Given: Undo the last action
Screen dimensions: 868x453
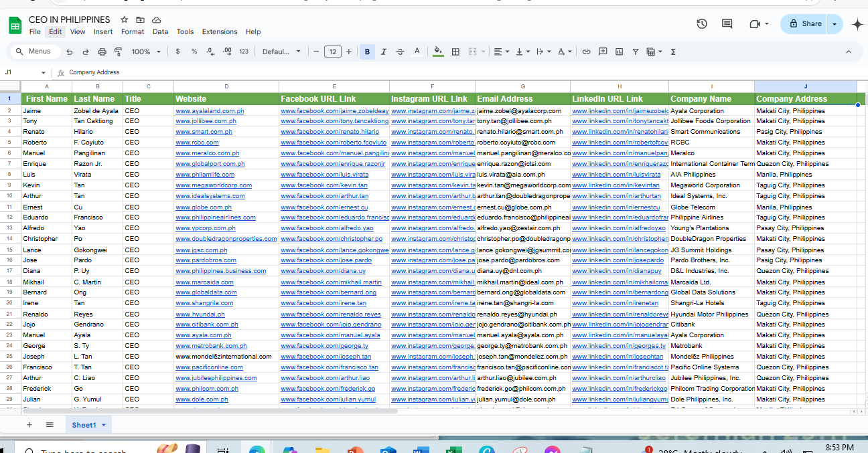Looking at the screenshot, I should pos(69,52).
